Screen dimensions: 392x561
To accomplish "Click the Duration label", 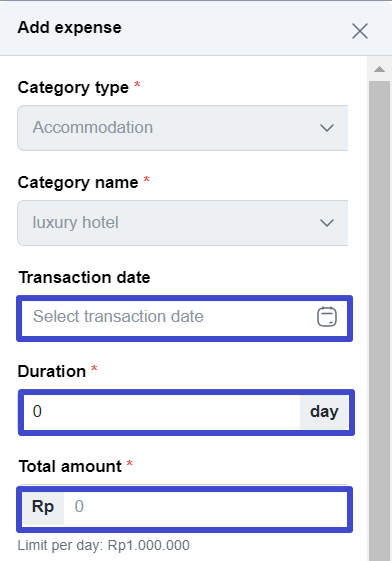I will pyautogui.click(x=52, y=371).
